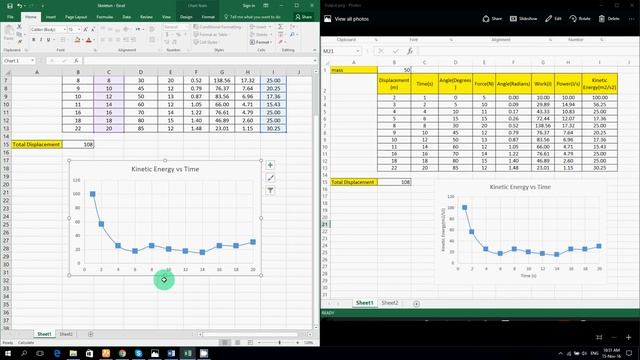The width and height of the screenshot is (640, 360).
Task: Undo the last action in Excel
Action: click(x=19, y=6)
